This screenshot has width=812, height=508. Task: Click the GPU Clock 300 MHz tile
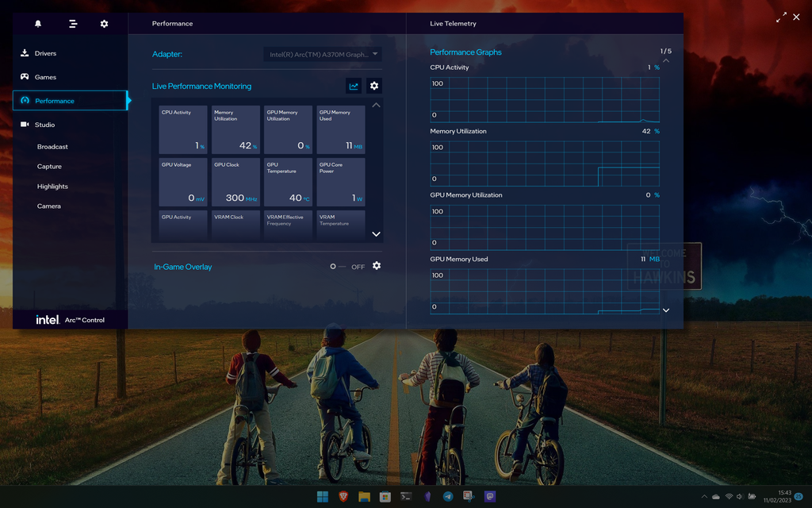pyautogui.click(x=235, y=181)
